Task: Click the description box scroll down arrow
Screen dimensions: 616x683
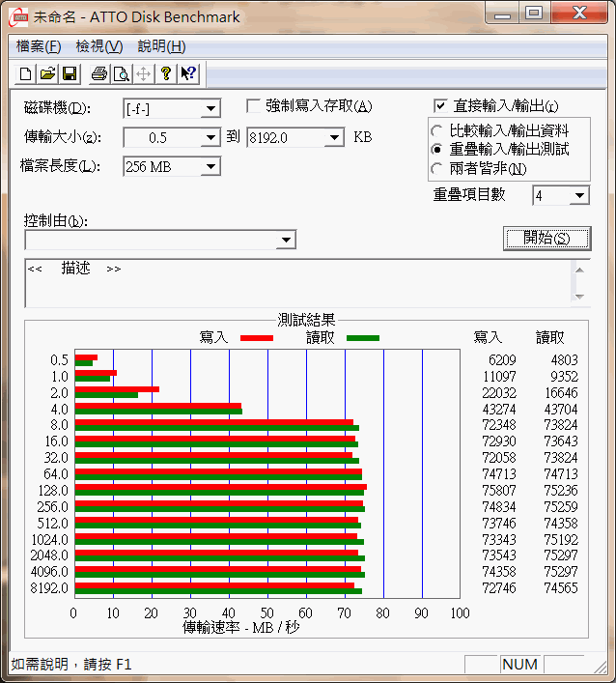Action: point(579,297)
